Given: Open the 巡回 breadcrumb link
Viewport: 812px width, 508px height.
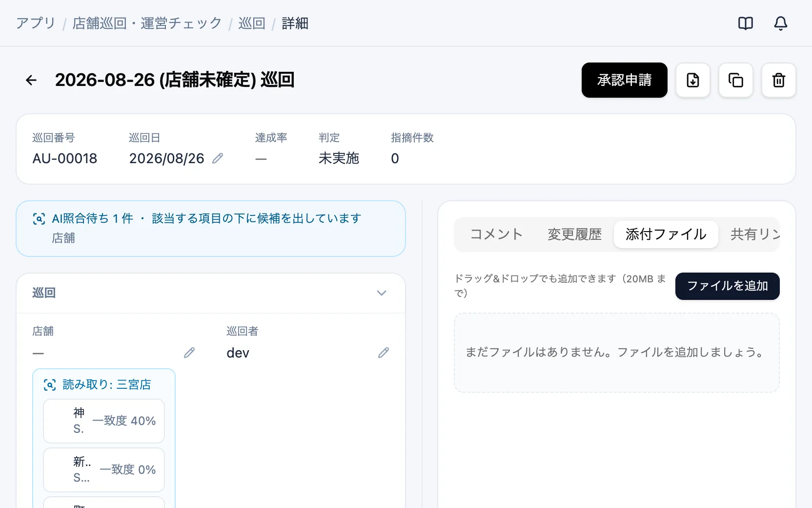Looking at the screenshot, I should coord(252,23).
